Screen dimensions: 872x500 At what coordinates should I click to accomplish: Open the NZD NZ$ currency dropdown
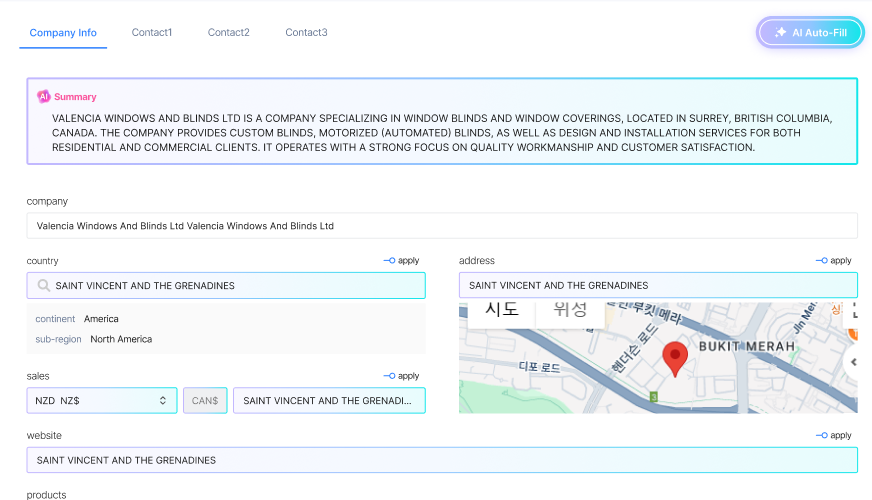click(102, 401)
